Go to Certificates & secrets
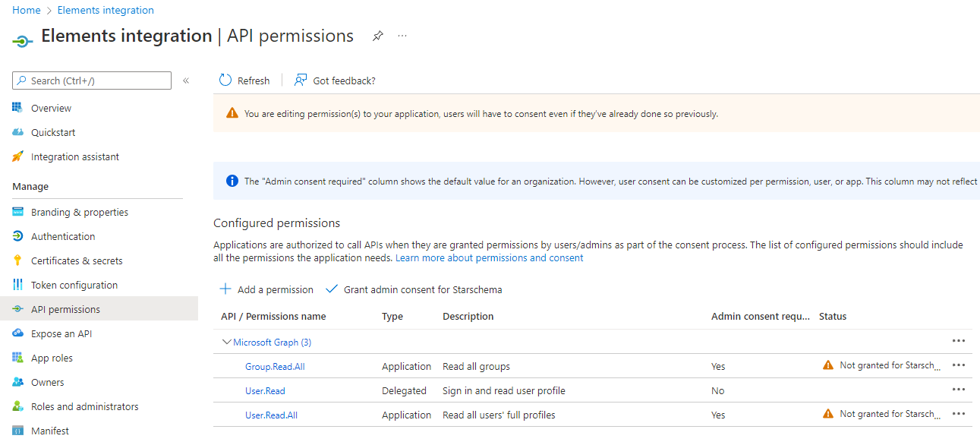980x442 pixels. pos(77,260)
